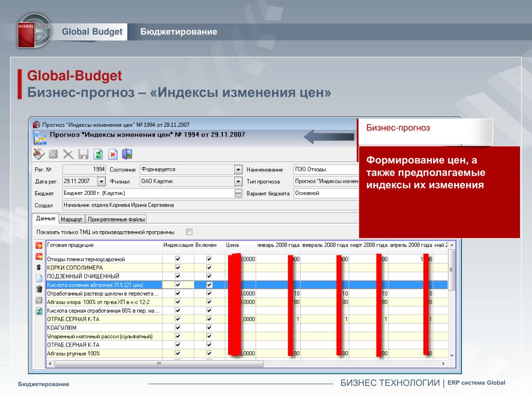This screenshot has height=399, width=532.
Task: Click the trash bin icon in sidebar
Action: pos(39,289)
